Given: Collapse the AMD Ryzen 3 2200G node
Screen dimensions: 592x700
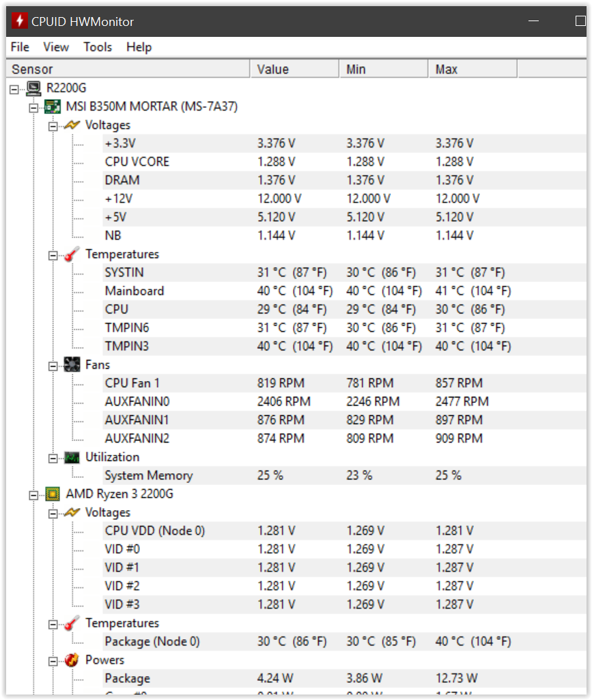Looking at the screenshot, I should coord(33,494).
